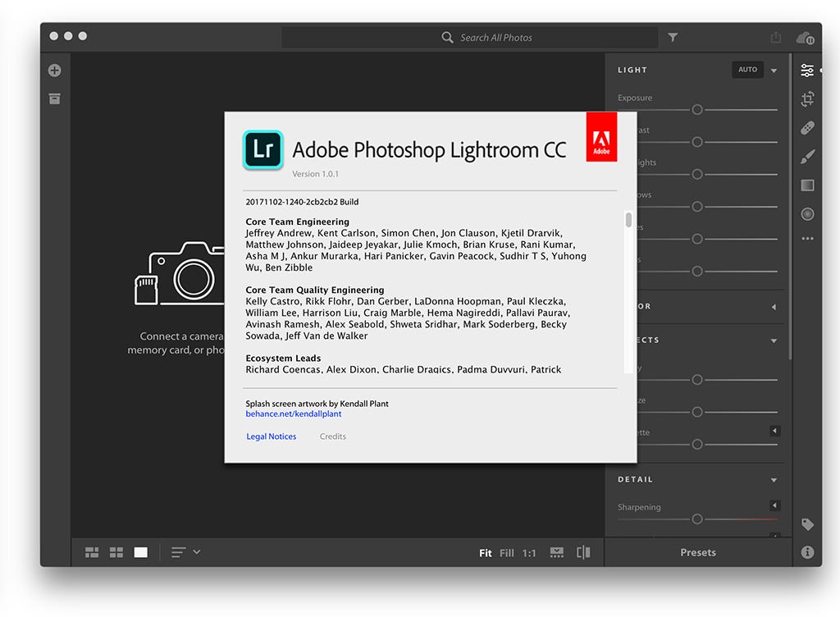Open Legal Notices in About dialog

[x=271, y=436]
